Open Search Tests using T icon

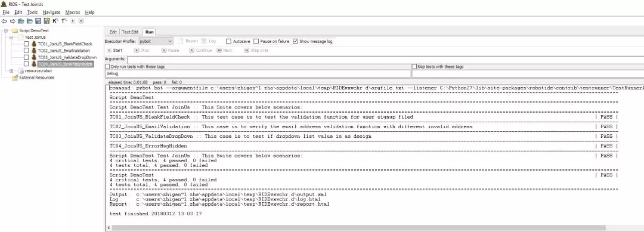64,20
